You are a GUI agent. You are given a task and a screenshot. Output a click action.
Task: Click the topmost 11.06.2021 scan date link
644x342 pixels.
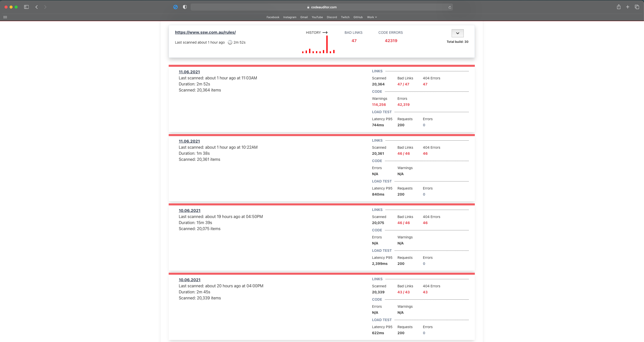pyautogui.click(x=189, y=72)
